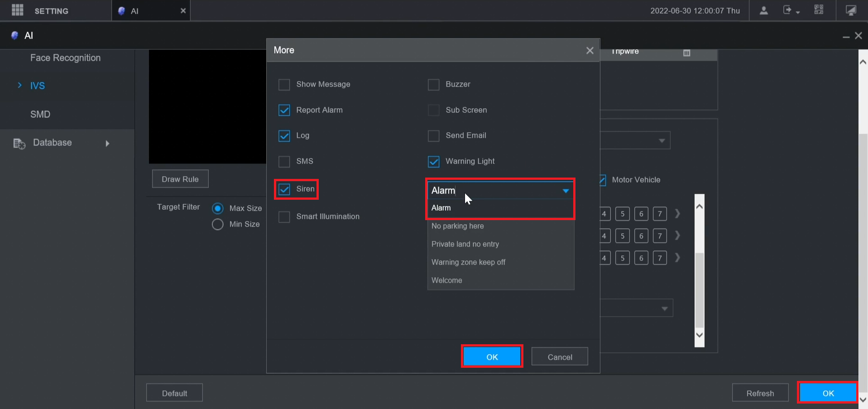Click the blue OK button of the AI page
The image size is (868, 409).
click(x=828, y=393)
